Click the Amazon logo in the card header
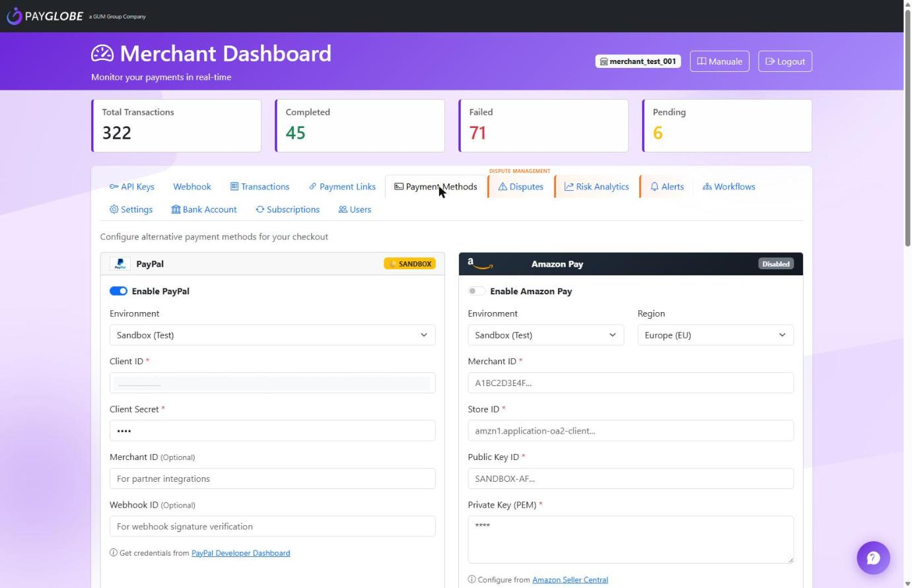The height and width of the screenshot is (588, 912). click(480, 264)
